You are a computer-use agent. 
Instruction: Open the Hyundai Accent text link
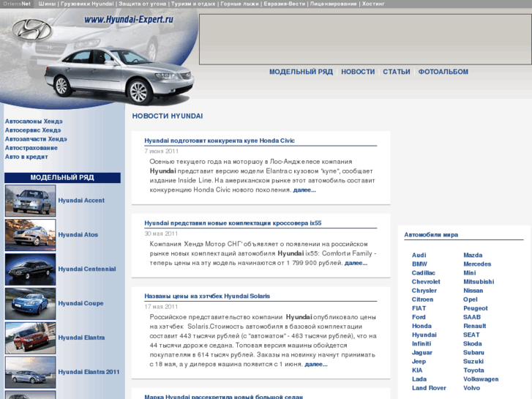pyautogui.click(x=81, y=201)
